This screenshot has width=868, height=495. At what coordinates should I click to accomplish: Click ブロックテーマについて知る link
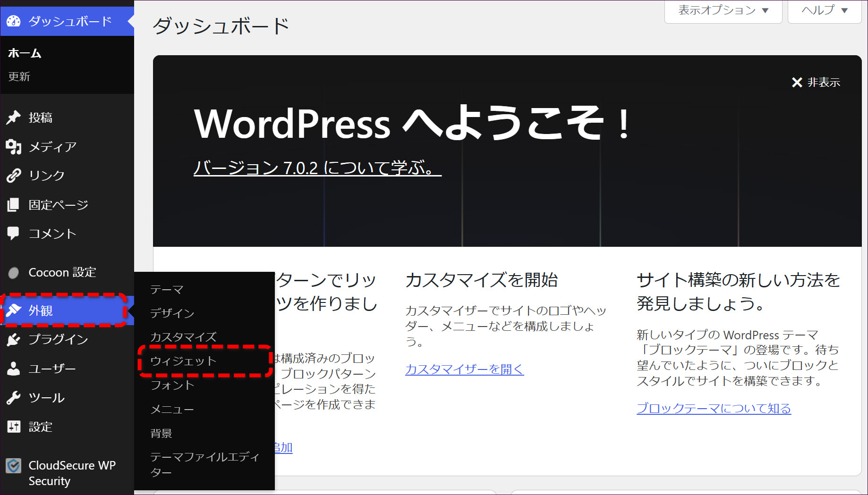click(714, 408)
